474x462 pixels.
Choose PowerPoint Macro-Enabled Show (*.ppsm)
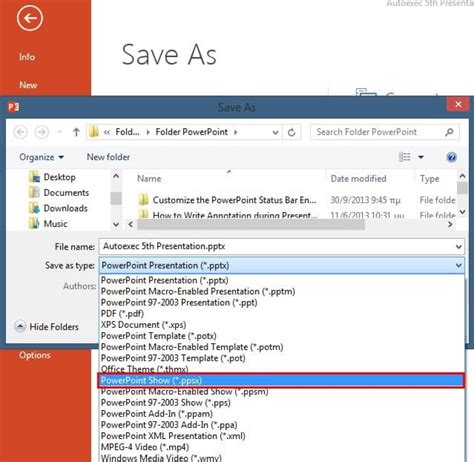point(282,391)
